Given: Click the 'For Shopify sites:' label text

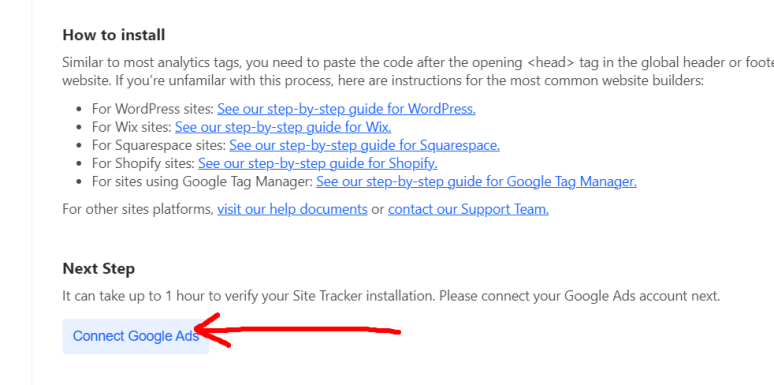Looking at the screenshot, I should point(143,163).
